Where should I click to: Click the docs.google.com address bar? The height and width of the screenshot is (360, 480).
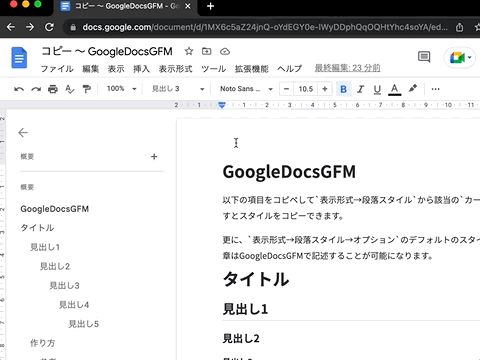click(265, 27)
